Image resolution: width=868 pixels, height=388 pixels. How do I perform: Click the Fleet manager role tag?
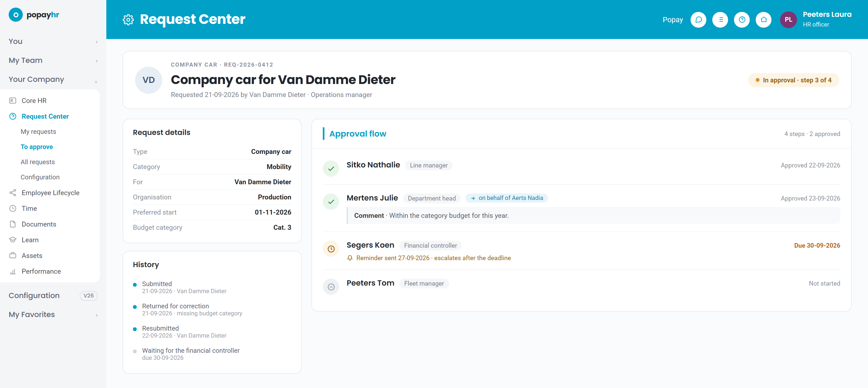[424, 283]
